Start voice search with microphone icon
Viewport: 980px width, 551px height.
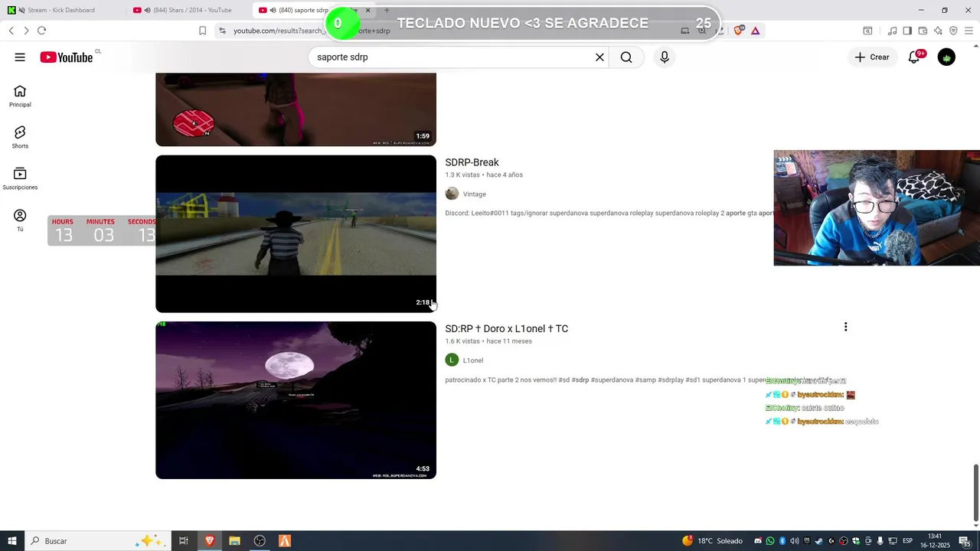[x=665, y=57]
